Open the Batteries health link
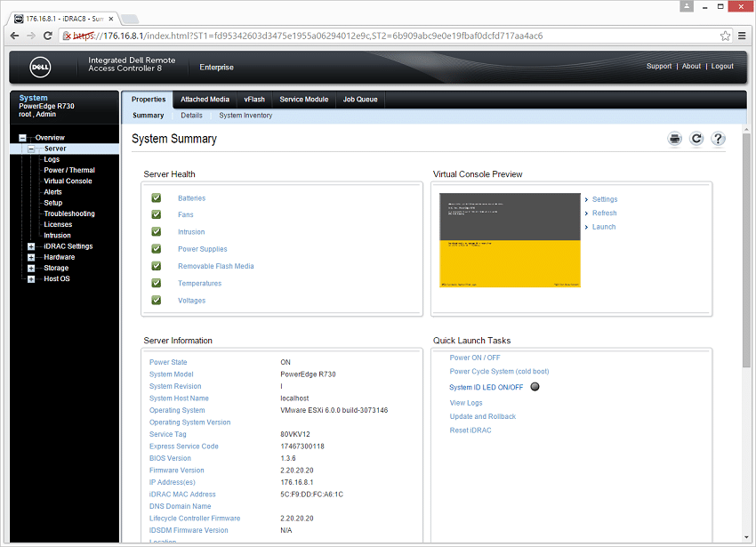 (x=191, y=198)
